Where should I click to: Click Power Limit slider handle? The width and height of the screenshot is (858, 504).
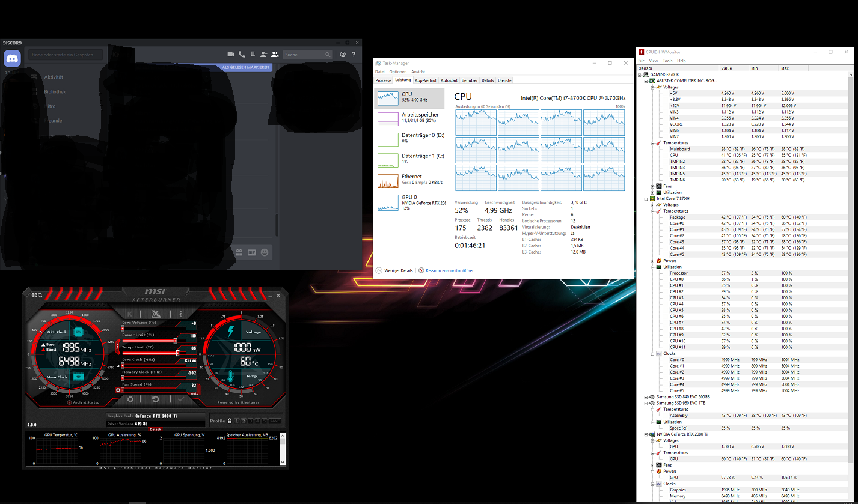click(x=175, y=341)
